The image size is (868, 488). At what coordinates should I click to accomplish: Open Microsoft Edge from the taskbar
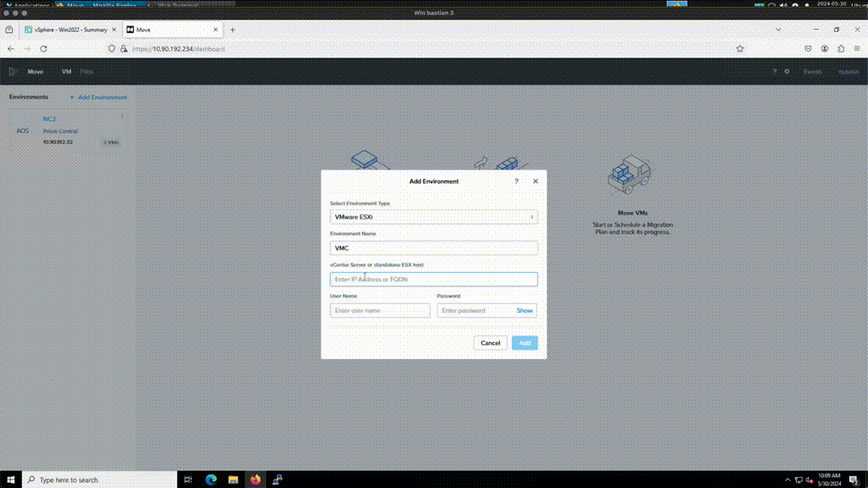211,480
